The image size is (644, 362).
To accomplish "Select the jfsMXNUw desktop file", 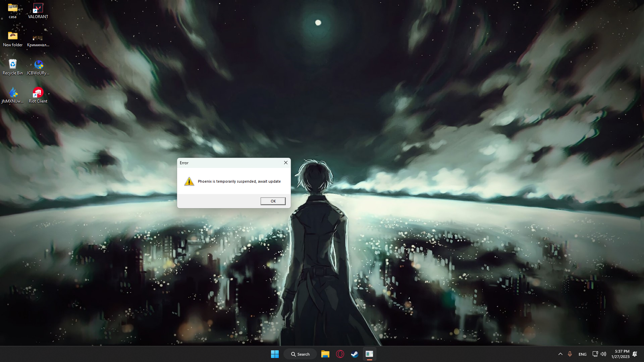I will (13, 95).
